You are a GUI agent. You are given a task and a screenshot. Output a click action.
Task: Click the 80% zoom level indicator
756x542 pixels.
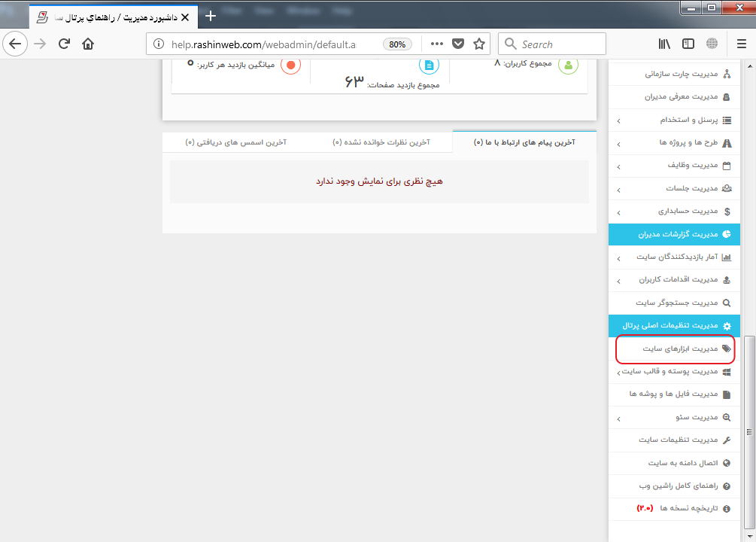coord(397,44)
